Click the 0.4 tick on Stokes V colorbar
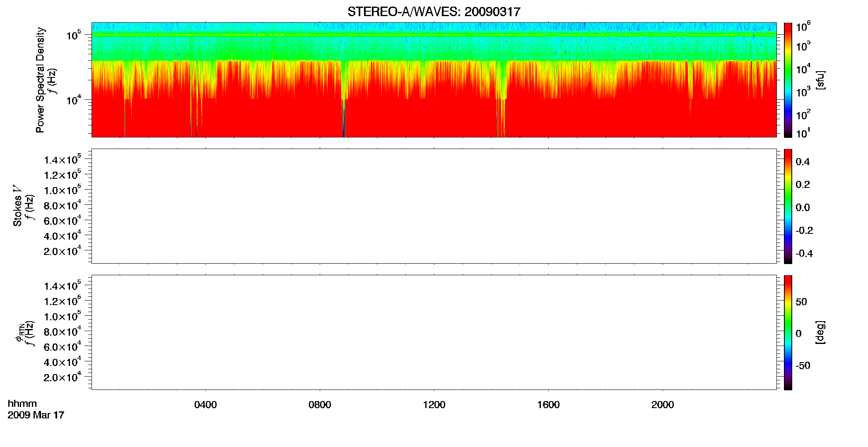This screenshot has height=447, width=868. (x=803, y=162)
